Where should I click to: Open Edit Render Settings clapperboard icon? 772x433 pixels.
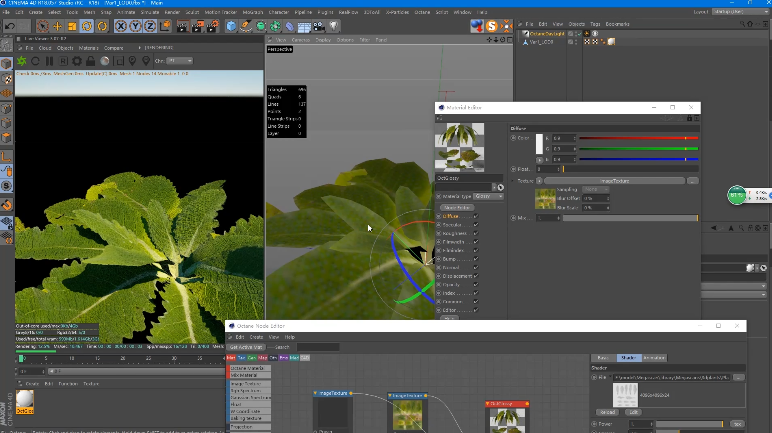point(213,26)
